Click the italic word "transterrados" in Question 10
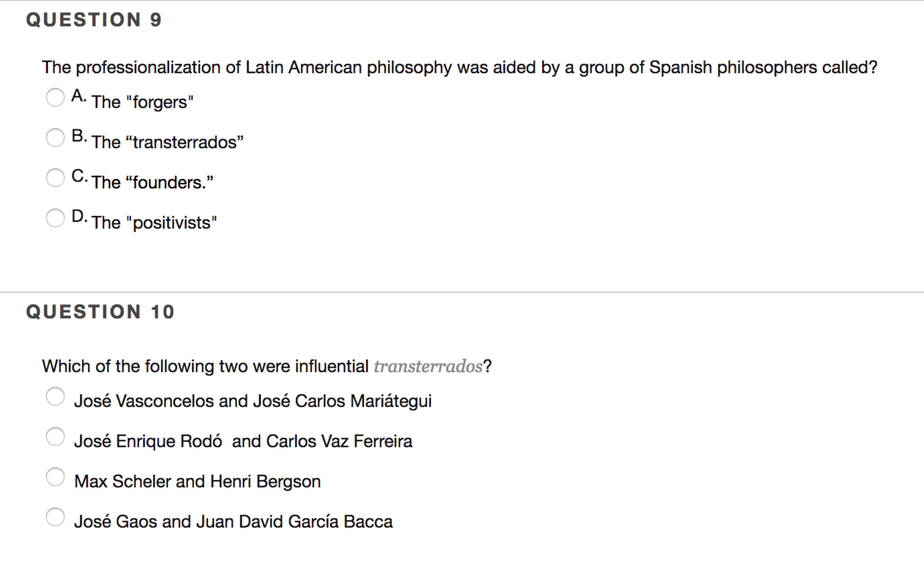 pyautogui.click(x=428, y=366)
